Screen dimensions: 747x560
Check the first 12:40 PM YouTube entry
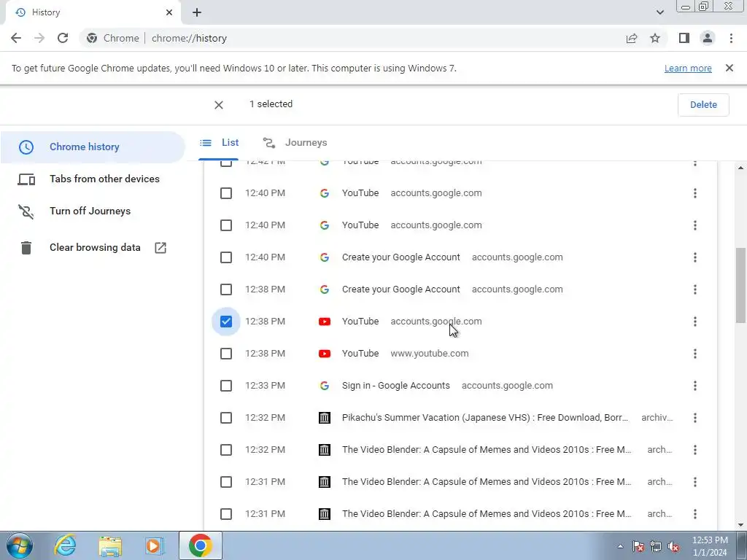pyautogui.click(x=226, y=193)
